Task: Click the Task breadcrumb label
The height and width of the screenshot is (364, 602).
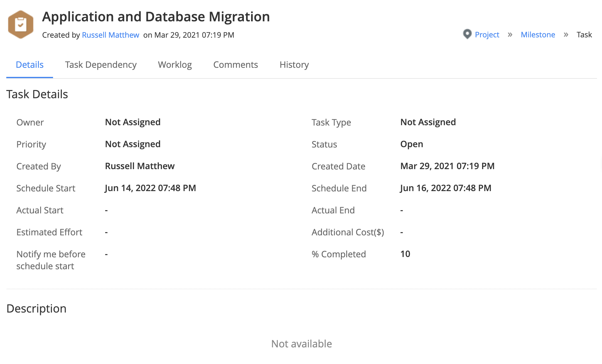Action: [584, 35]
